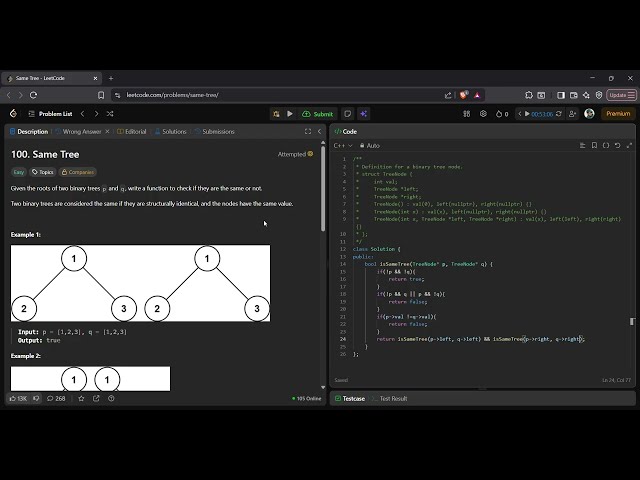Click the Brave Shields icon

click(x=464, y=95)
